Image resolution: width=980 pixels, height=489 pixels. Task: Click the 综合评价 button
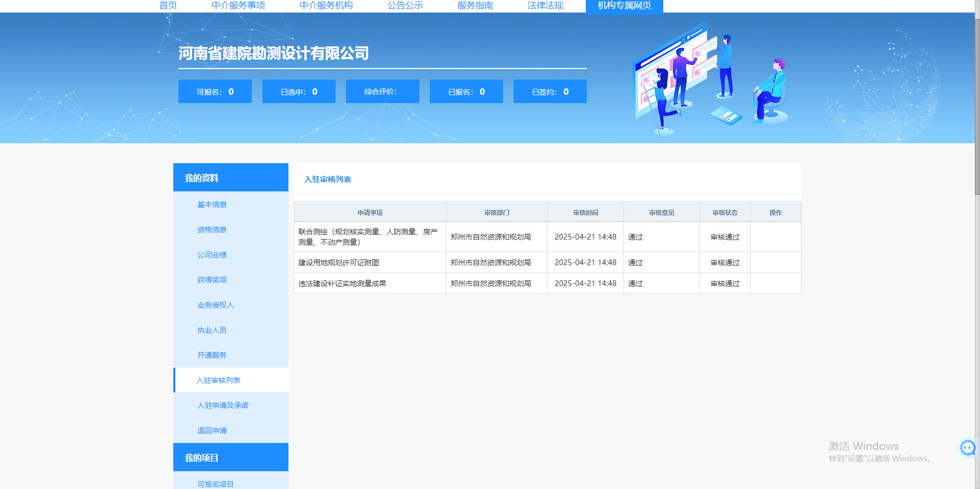click(x=382, y=92)
